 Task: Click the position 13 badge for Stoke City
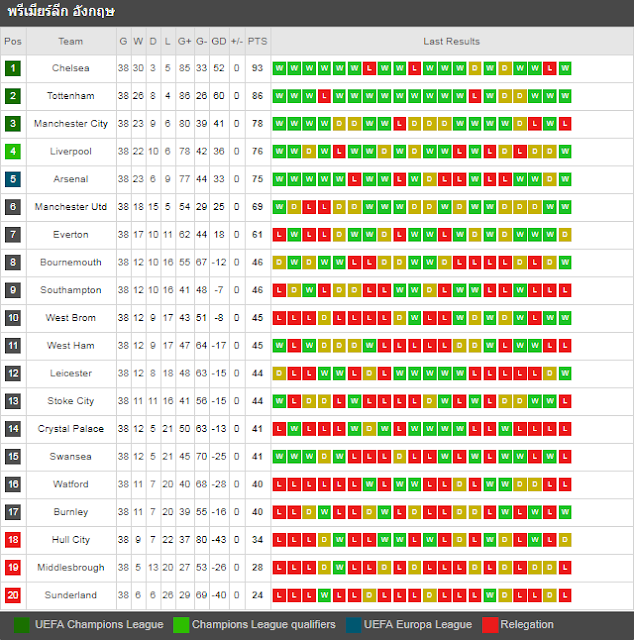tap(13, 401)
